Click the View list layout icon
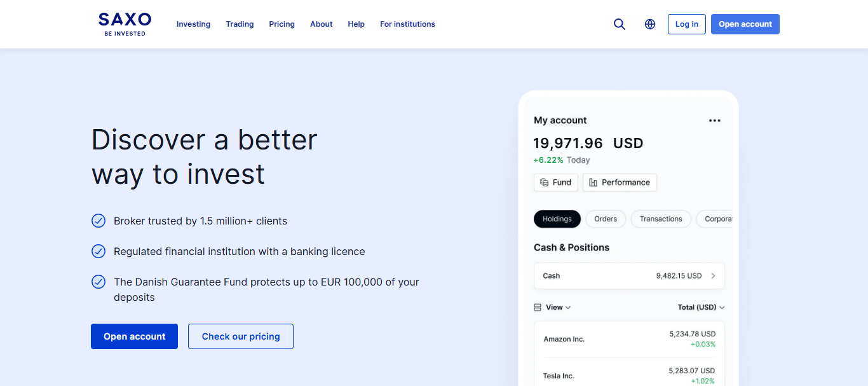The width and height of the screenshot is (868, 386). click(x=538, y=307)
